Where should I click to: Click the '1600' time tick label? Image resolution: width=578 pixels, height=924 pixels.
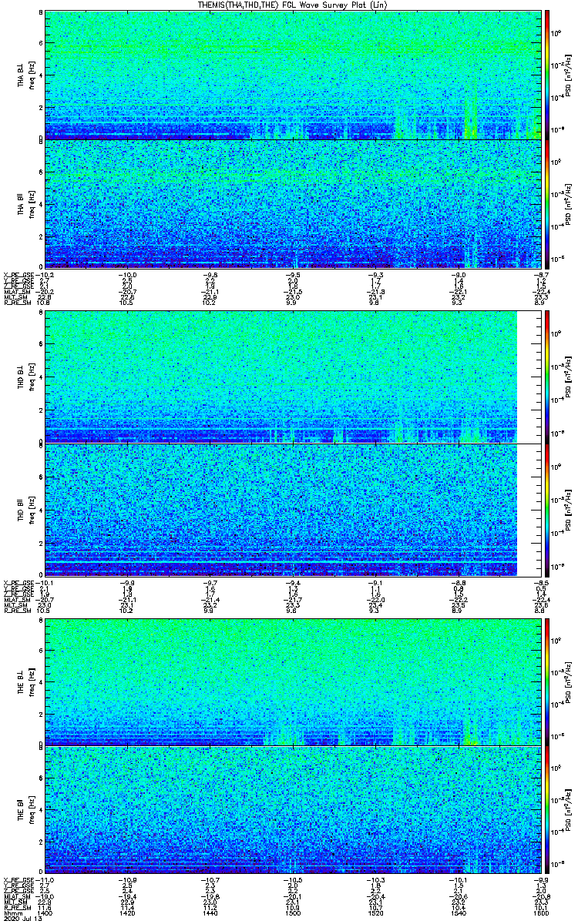coord(541,913)
